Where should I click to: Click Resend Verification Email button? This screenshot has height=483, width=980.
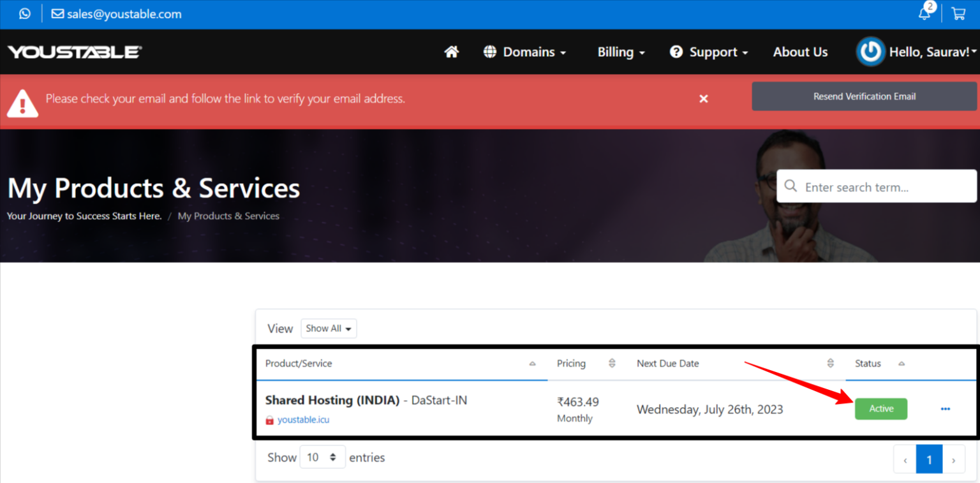point(865,96)
